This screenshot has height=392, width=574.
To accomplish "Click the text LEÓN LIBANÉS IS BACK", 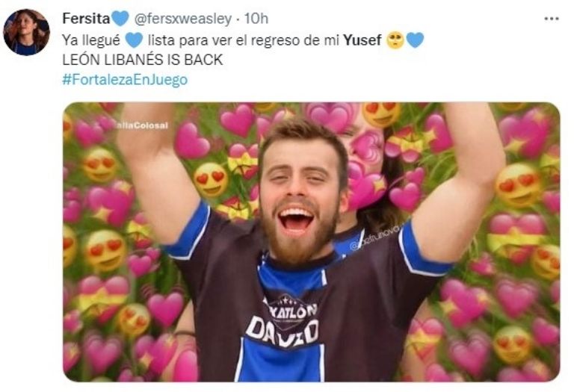I will [143, 60].
